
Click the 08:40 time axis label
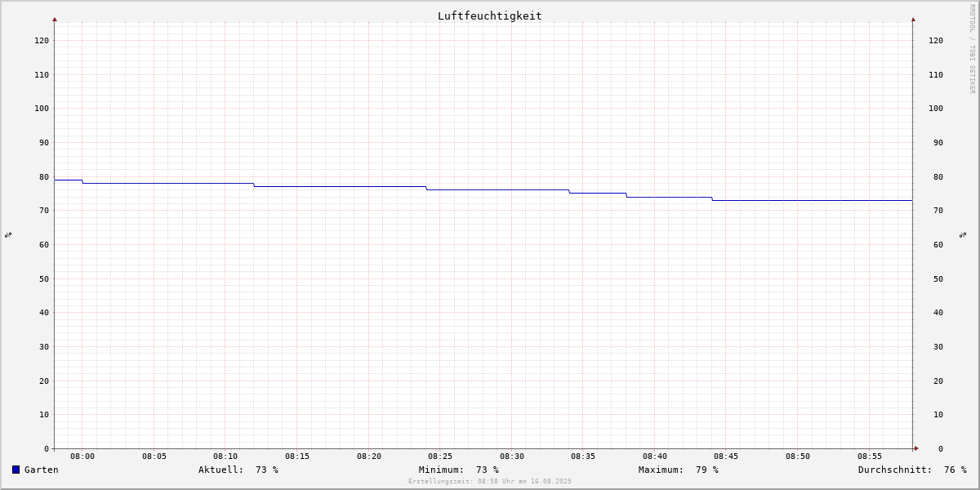click(655, 457)
